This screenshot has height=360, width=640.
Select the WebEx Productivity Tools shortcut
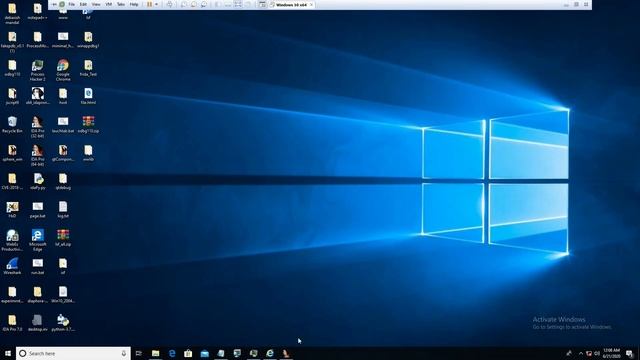pos(12,240)
